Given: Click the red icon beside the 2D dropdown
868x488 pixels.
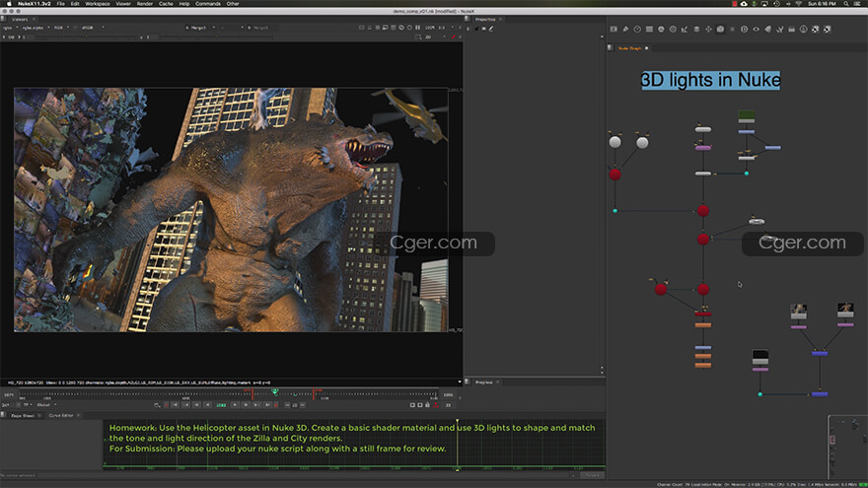Looking at the screenshot, I should point(454,37).
